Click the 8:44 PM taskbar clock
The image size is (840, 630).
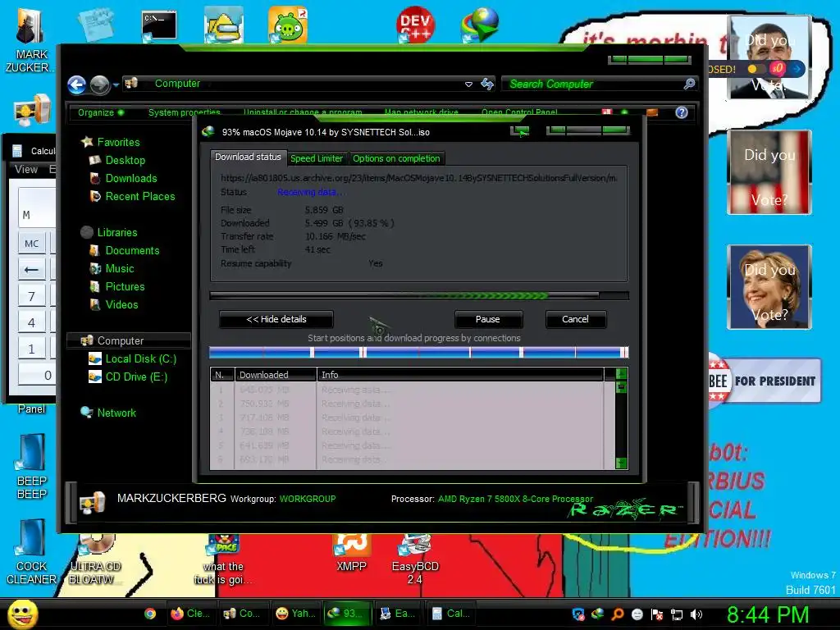[x=767, y=614]
